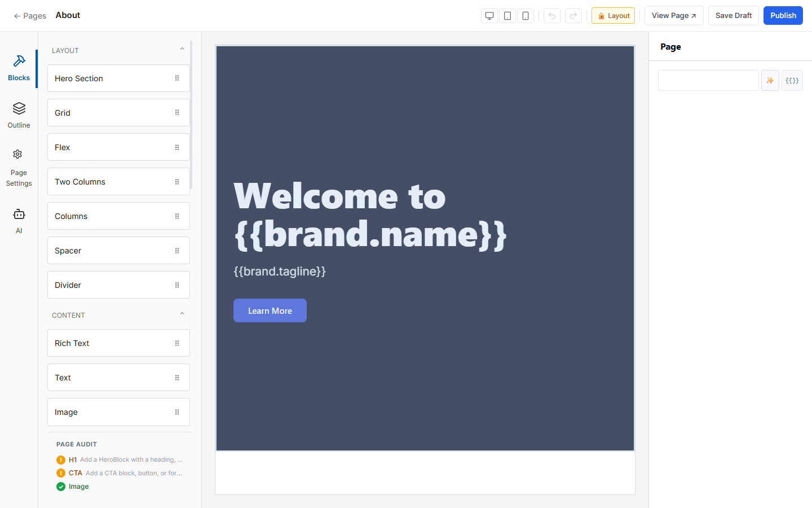Click the template variables braces icon

pos(792,80)
